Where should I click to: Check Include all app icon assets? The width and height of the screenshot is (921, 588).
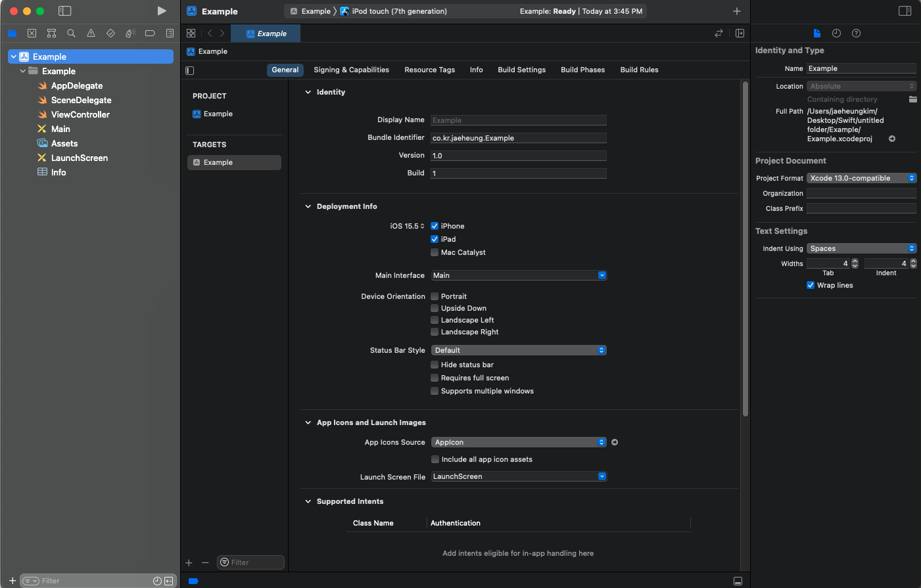coord(435,459)
